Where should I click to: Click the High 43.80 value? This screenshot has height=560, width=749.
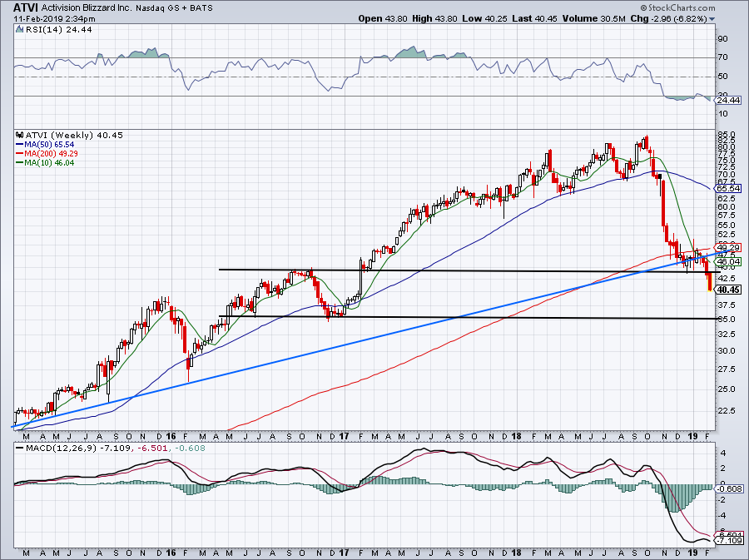pos(434,18)
